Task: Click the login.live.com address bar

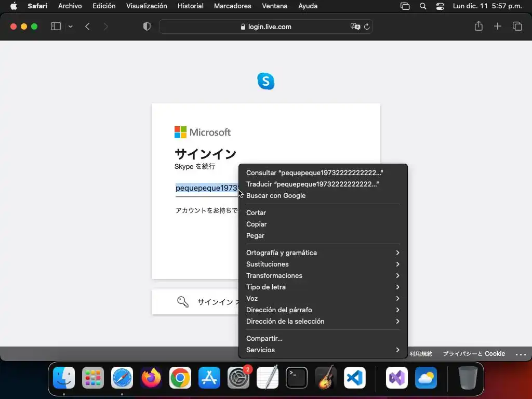Action: (266, 26)
